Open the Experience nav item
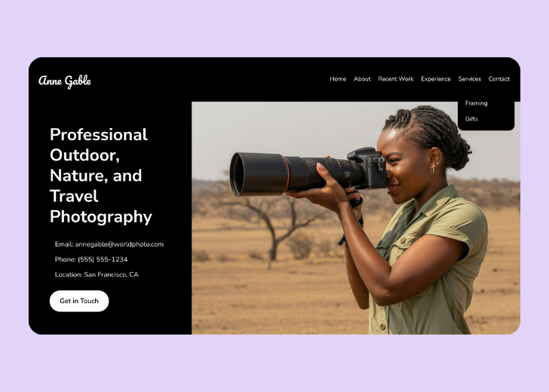The width and height of the screenshot is (549, 392). [436, 79]
